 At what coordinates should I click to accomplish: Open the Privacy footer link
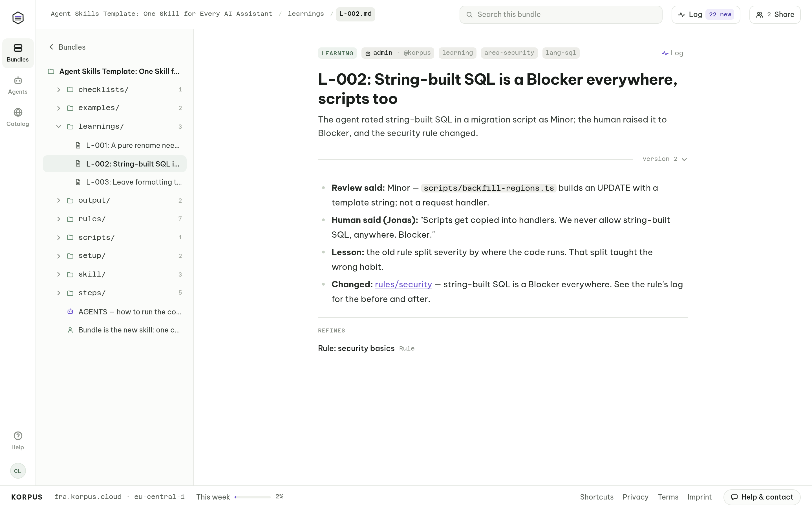pos(635,497)
